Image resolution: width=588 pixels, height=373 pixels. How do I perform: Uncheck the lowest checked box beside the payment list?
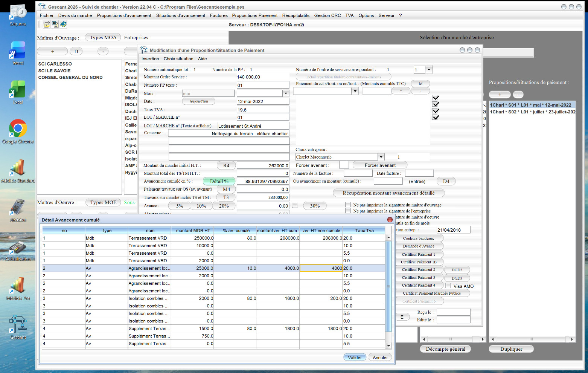436,117
